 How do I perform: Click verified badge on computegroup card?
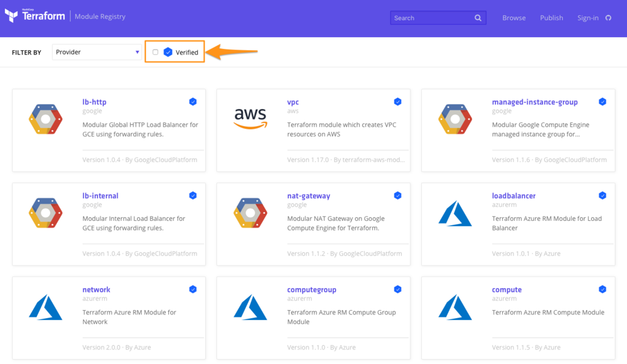pos(397,289)
